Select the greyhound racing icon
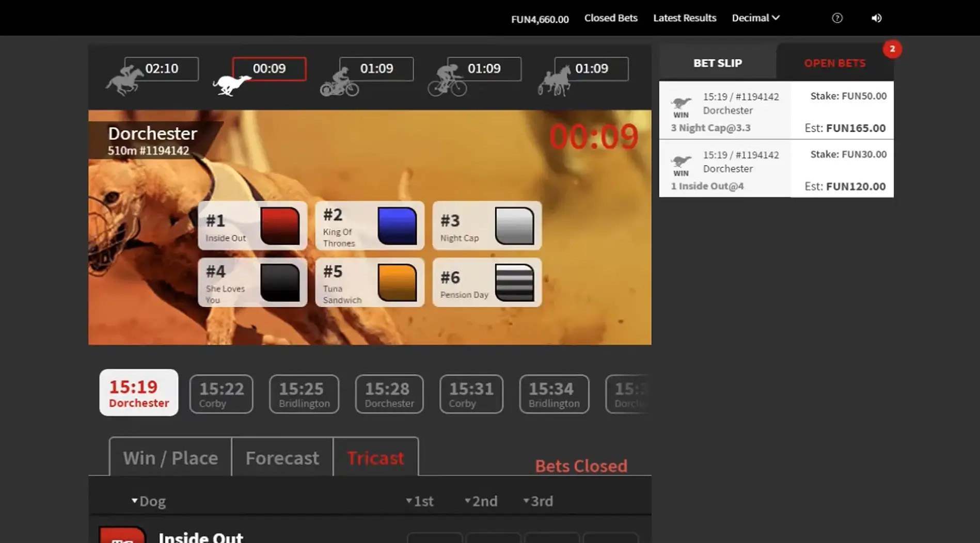The height and width of the screenshot is (543, 980). pos(231,84)
